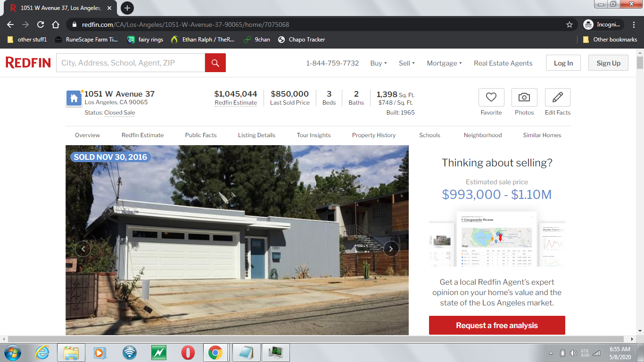This screenshot has height=362, width=644.
Task: Open the Buy dropdown menu
Action: pyautogui.click(x=379, y=63)
